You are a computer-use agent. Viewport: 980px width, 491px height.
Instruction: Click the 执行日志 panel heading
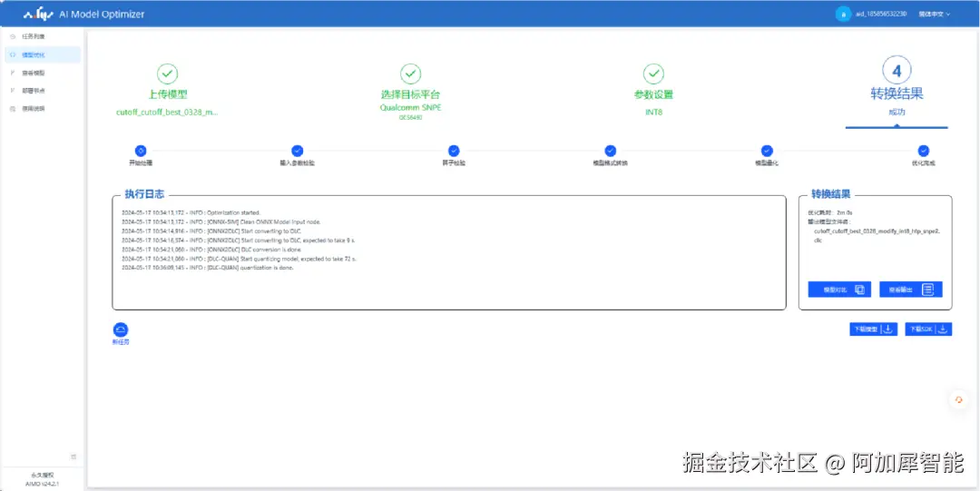coord(144,194)
